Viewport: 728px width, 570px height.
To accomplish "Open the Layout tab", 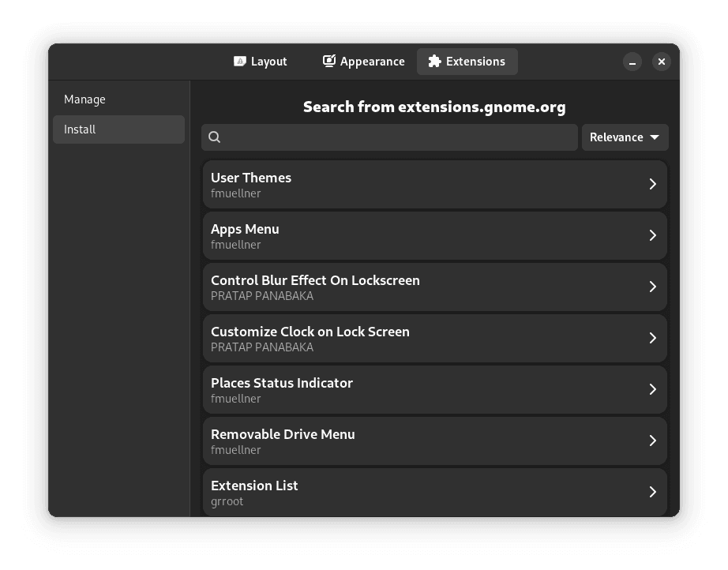I will point(261,62).
